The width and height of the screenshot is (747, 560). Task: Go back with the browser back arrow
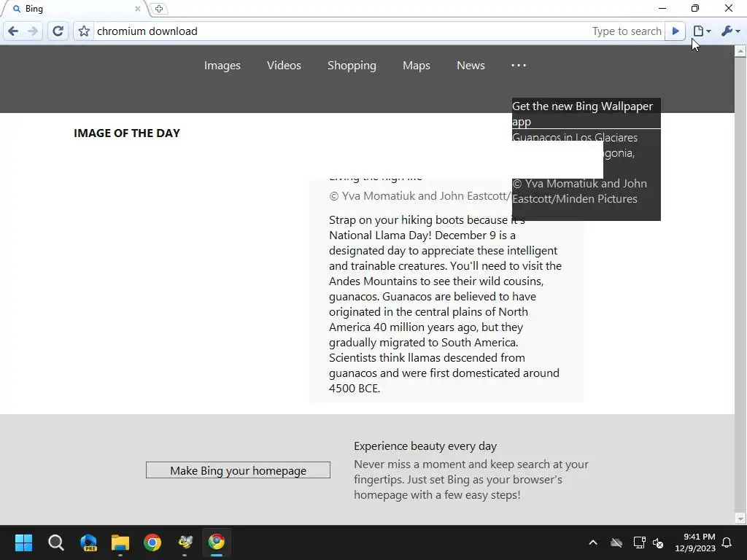coord(13,31)
